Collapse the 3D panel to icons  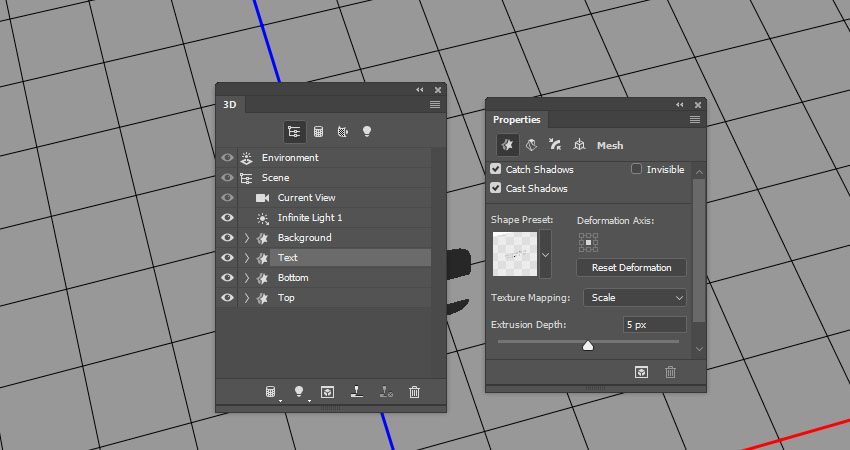pos(420,90)
